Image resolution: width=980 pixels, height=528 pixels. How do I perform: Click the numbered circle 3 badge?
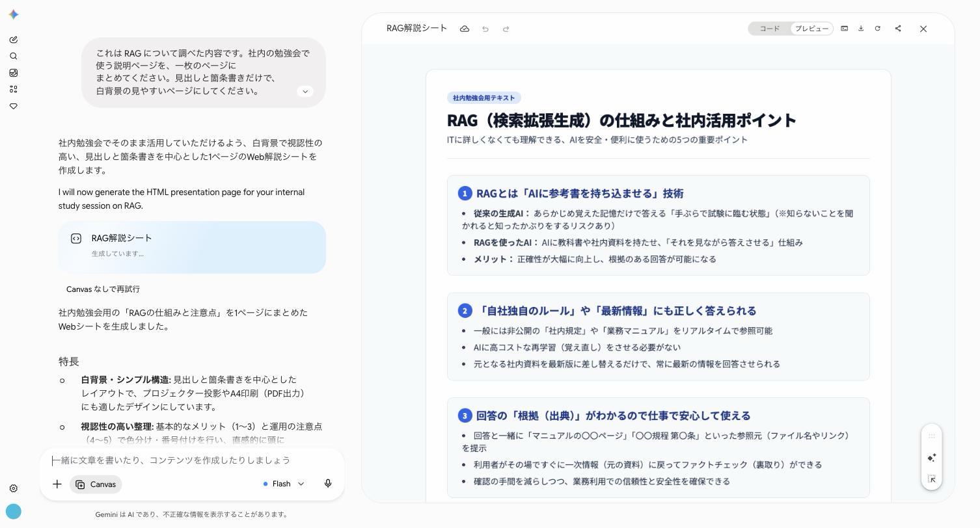pyautogui.click(x=465, y=416)
